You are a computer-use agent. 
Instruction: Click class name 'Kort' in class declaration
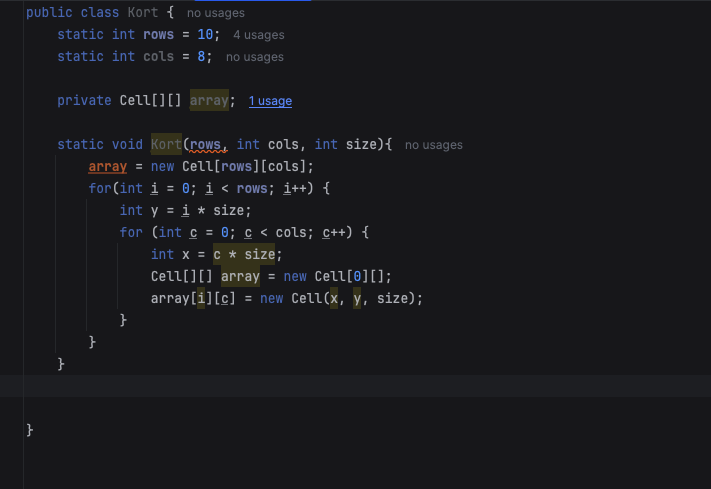point(143,12)
